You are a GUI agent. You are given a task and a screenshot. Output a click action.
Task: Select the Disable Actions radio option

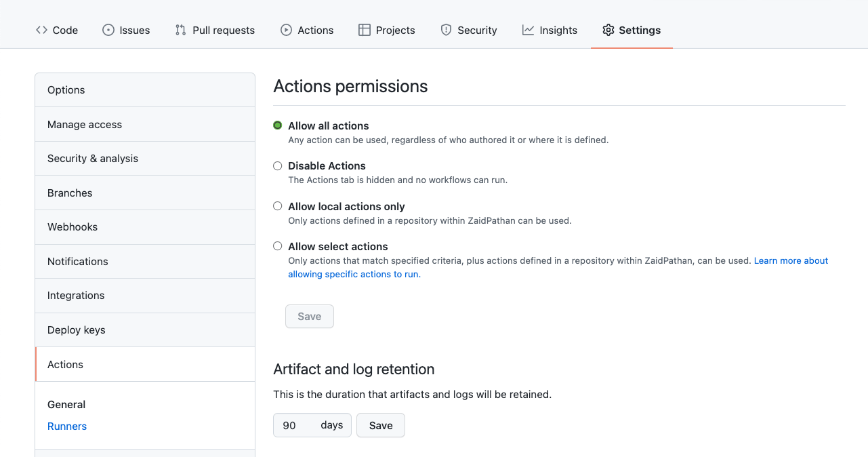(x=277, y=165)
